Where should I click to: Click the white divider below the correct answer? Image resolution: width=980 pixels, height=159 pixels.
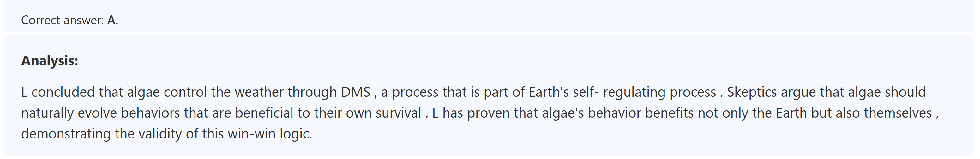[490, 34]
